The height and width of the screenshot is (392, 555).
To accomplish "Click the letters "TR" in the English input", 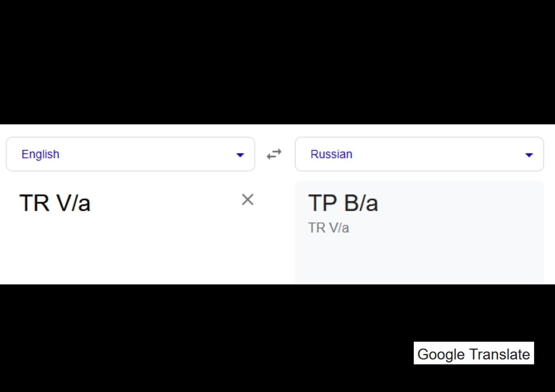I will coord(34,203).
